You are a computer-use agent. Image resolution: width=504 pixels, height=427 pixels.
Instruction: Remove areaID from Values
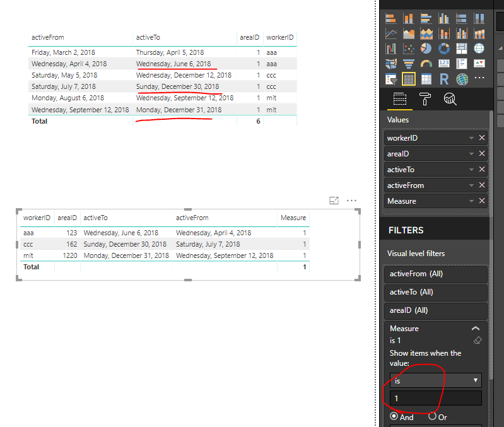[x=482, y=153]
